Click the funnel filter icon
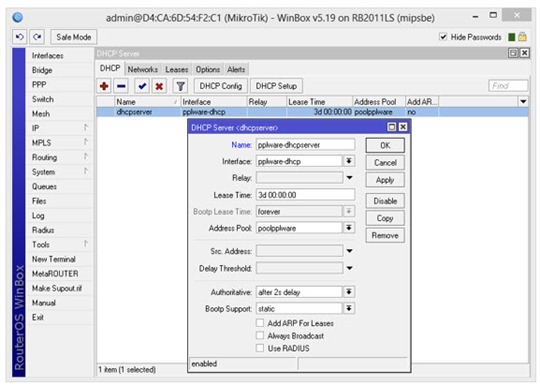540x386 pixels. coord(180,86)
